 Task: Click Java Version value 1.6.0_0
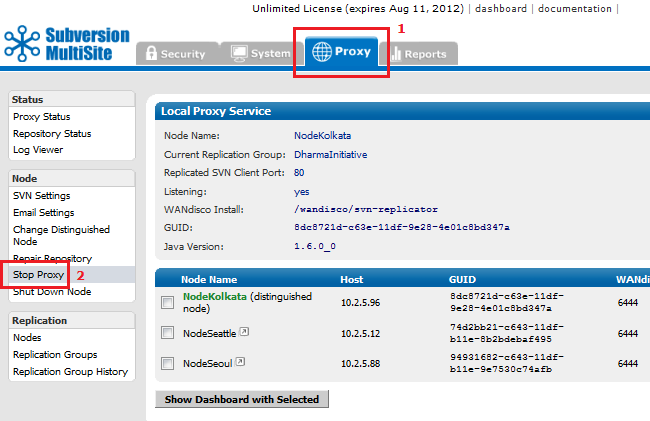tap(315, 246)
